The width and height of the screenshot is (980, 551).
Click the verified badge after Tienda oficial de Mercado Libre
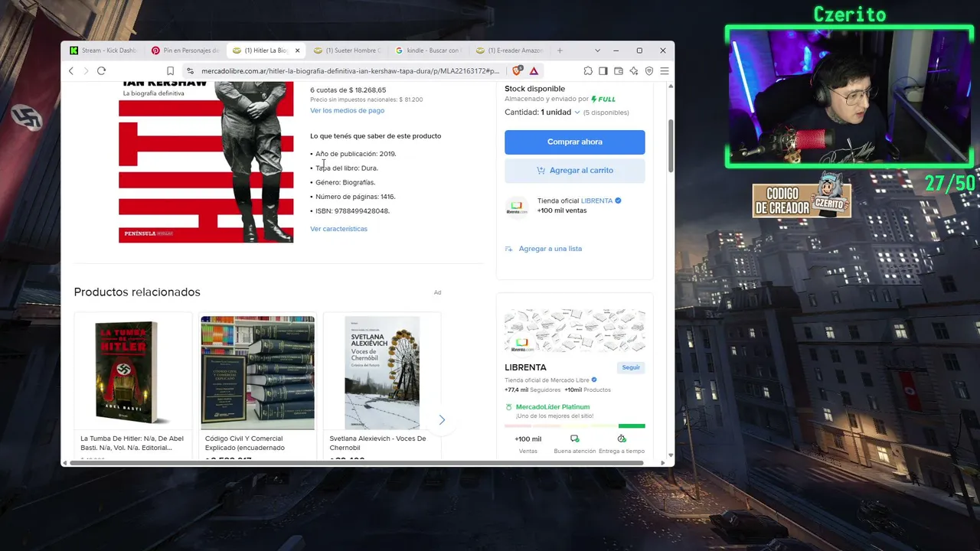point(594,380)
